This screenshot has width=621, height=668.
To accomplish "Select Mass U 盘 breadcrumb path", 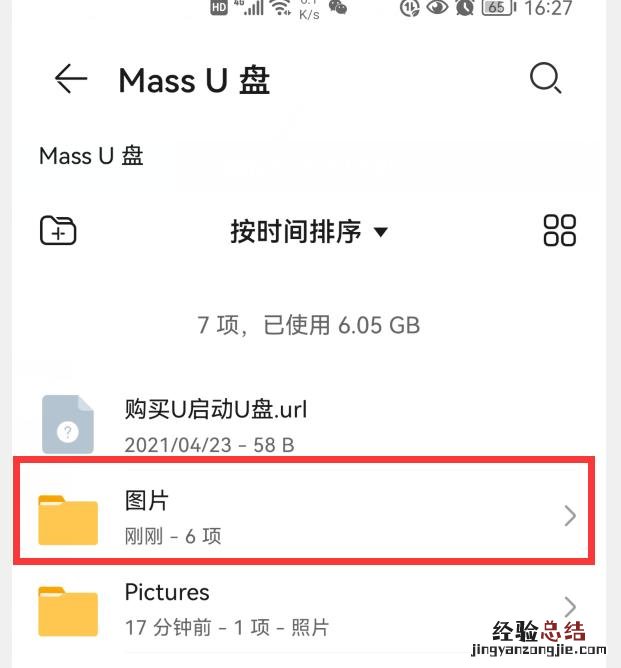I will tap(91, 155).
